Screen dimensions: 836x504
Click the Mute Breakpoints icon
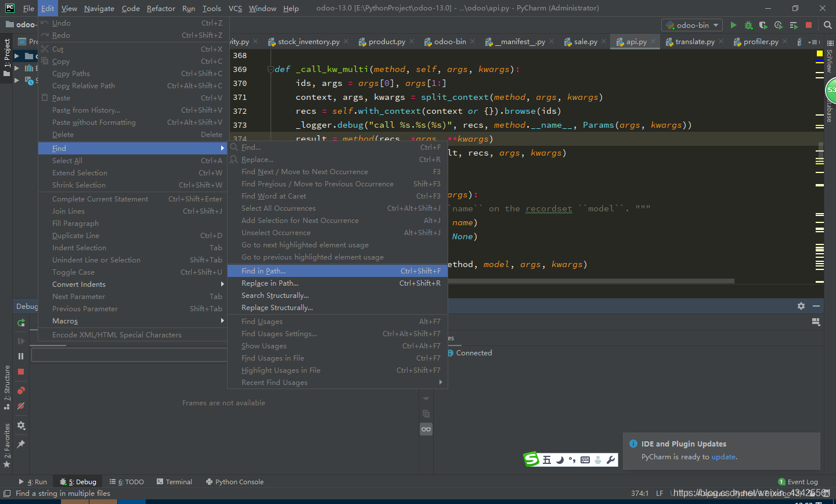coord(21,406)
